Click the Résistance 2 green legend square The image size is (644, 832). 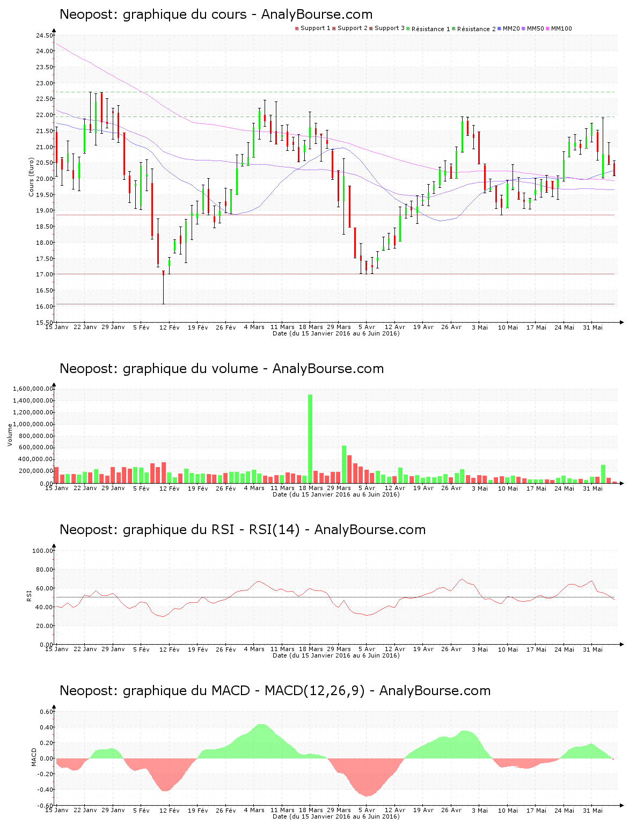coord(454,28)
